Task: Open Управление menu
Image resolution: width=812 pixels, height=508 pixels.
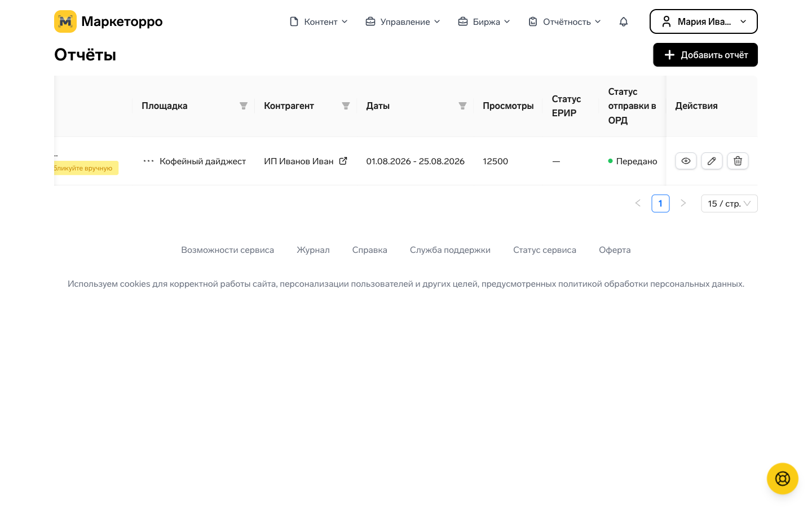Action: click(403, 21)
